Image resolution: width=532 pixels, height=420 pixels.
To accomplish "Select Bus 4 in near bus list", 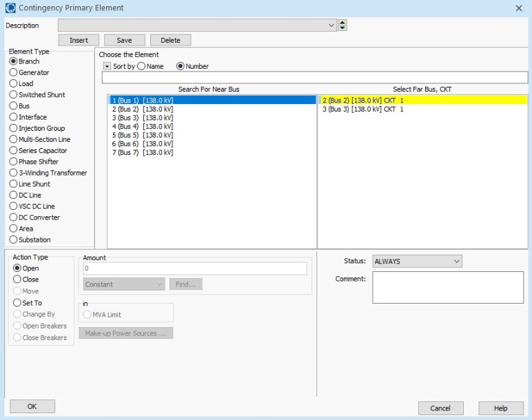I will [x=142, y=126].
